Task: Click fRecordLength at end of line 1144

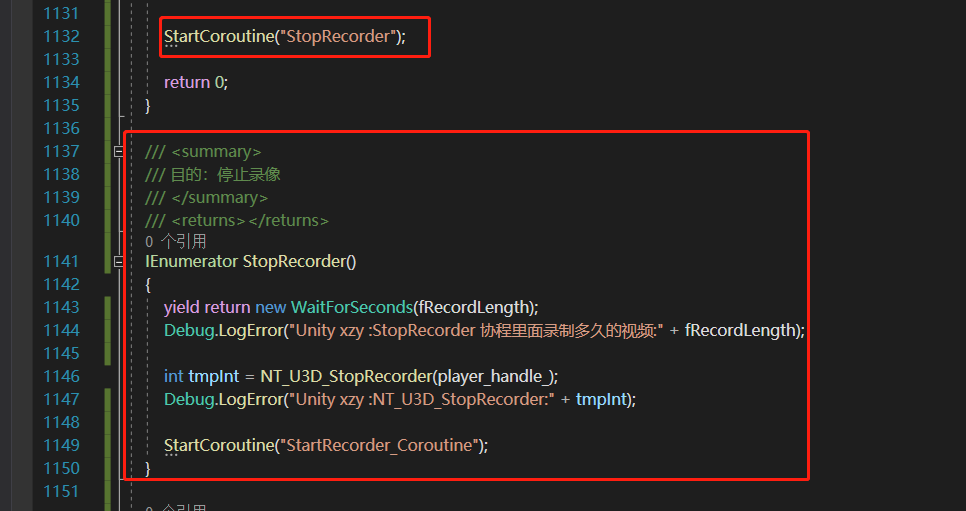Action: click(742, 330)
